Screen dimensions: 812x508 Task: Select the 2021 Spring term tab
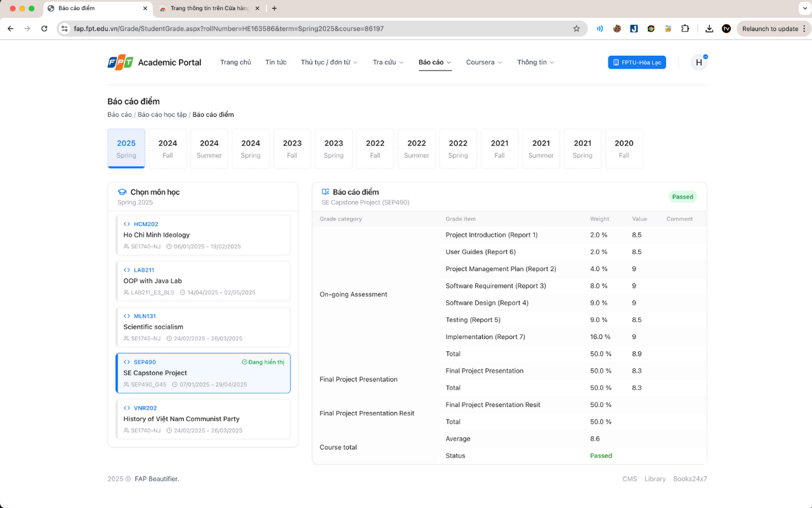(582, 149)
